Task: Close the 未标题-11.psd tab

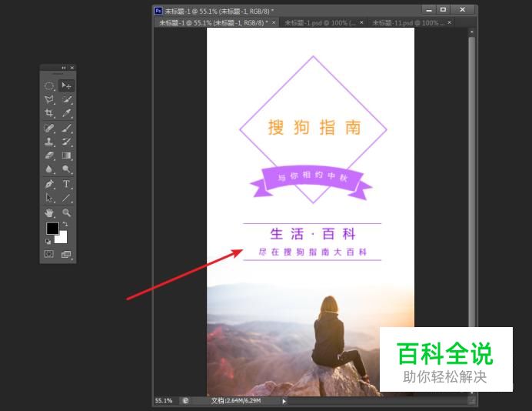Action: [450, 22]
